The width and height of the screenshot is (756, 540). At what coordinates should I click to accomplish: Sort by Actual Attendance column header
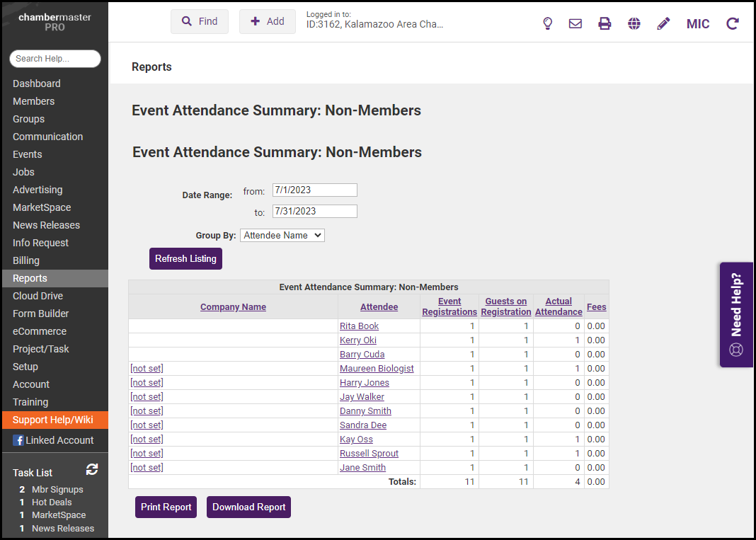point(559,306)
